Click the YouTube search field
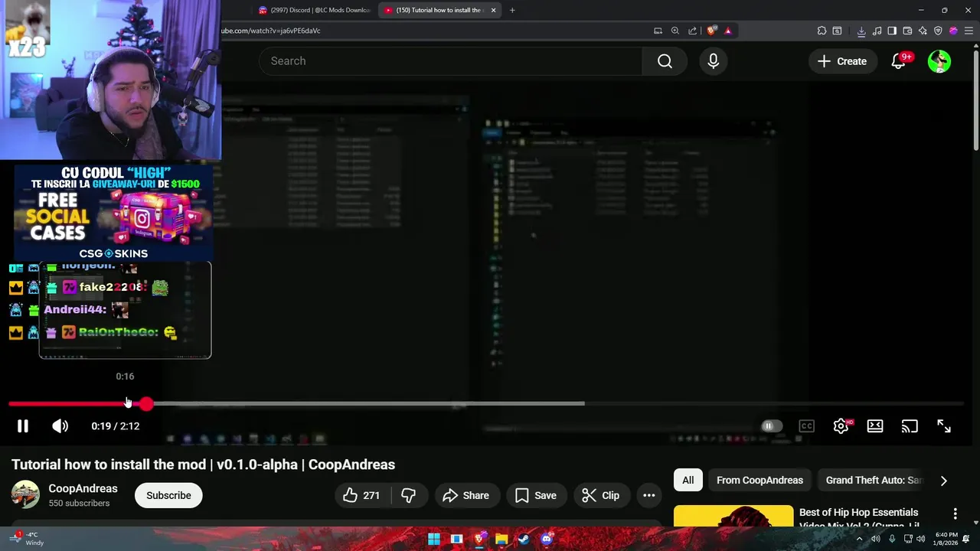Image resolution: width=980 pixels, height=551 pixels. (450, 61)
